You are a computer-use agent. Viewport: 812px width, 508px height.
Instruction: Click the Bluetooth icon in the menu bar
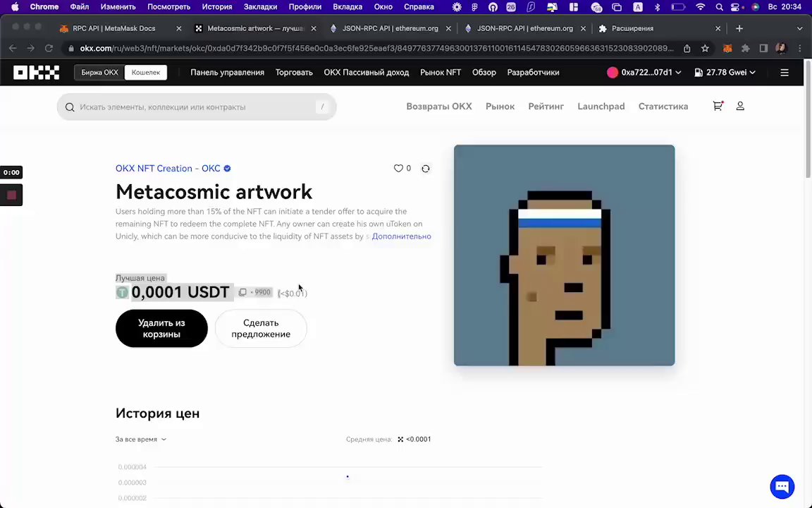(657, 7)
